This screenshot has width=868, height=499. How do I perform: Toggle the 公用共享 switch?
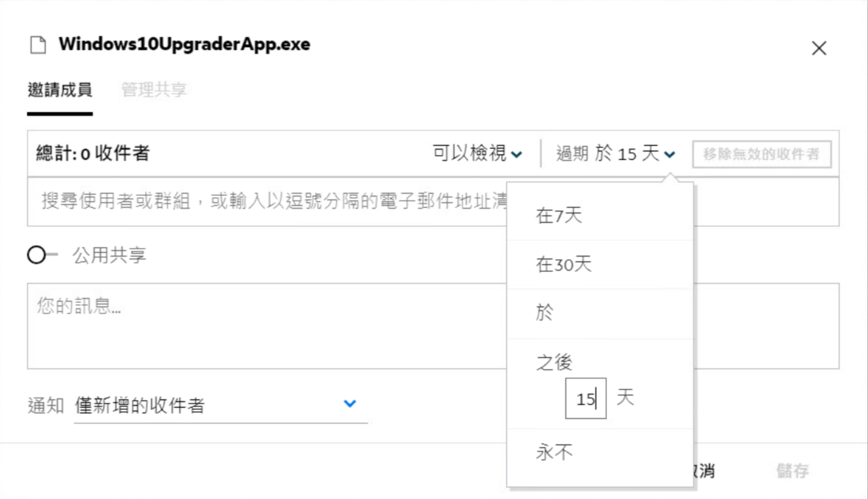click(x=42, y=255)
